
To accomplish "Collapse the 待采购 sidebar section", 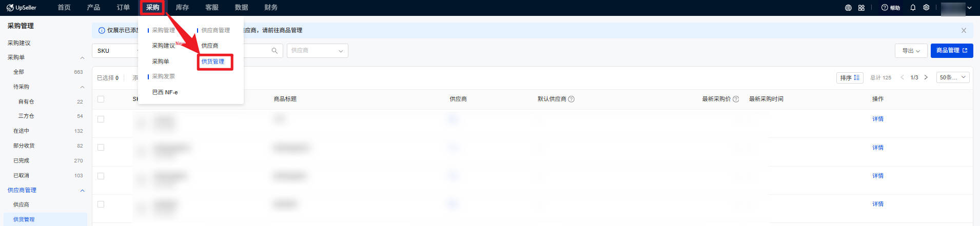I will [x=82, y=87].
